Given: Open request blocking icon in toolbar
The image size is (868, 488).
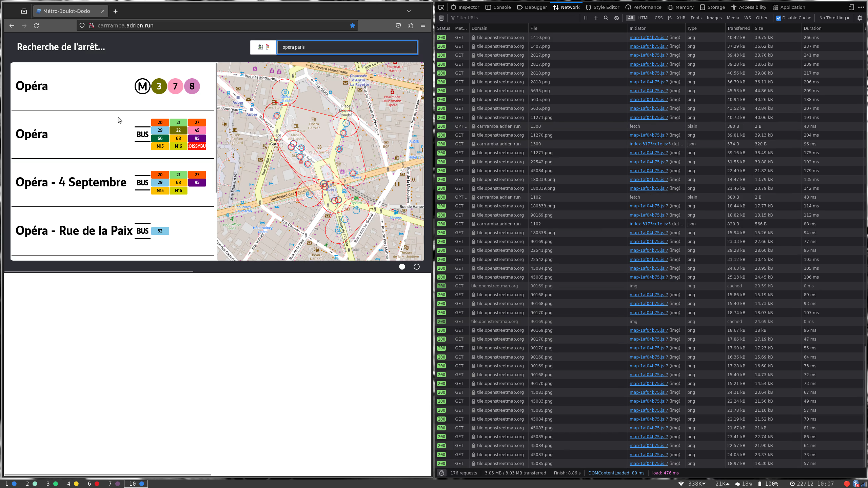Looking at the screenshot, I should (616, 18).
